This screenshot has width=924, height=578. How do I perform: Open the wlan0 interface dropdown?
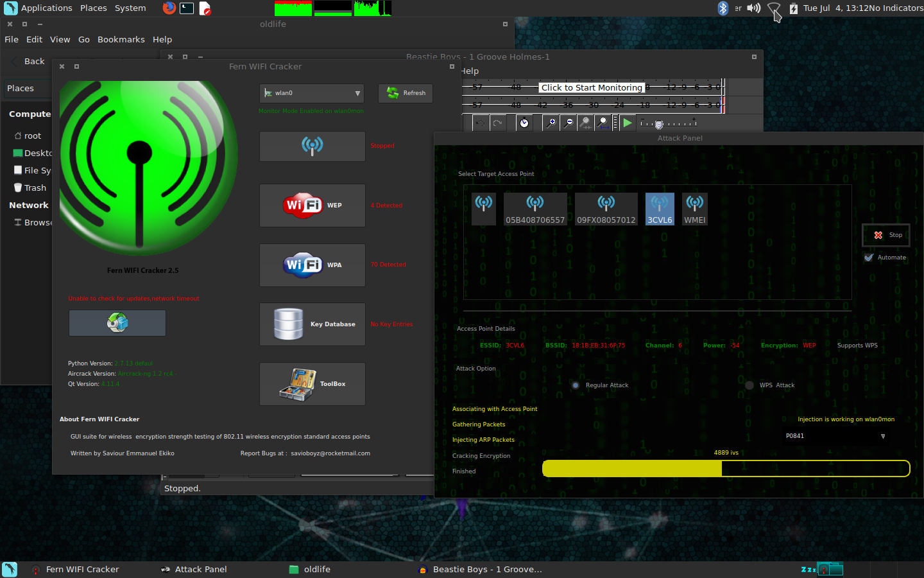[x=312, y=93]
